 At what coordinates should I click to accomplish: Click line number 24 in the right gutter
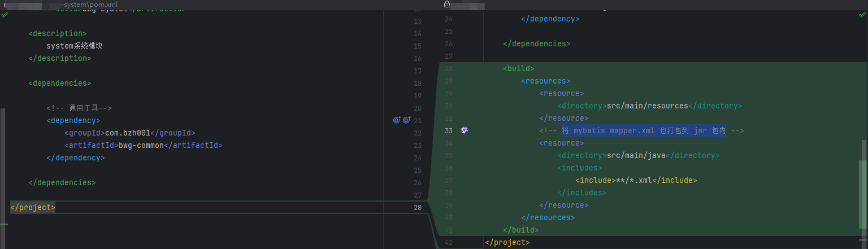point(449,19)
